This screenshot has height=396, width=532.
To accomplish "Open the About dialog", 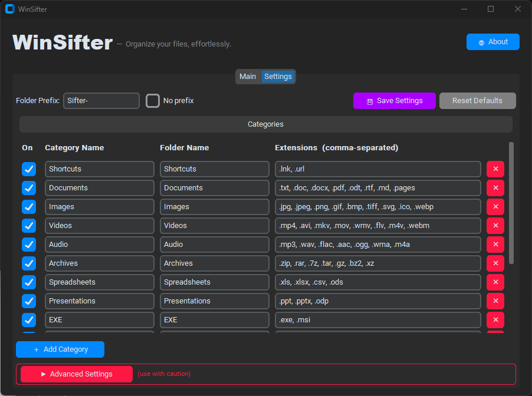I will pos(492,42).
